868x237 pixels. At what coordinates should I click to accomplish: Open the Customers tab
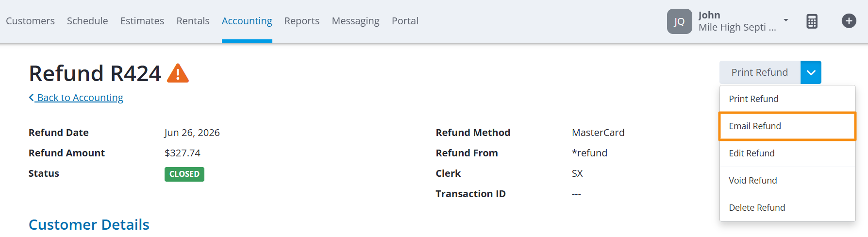click(30, 21)
